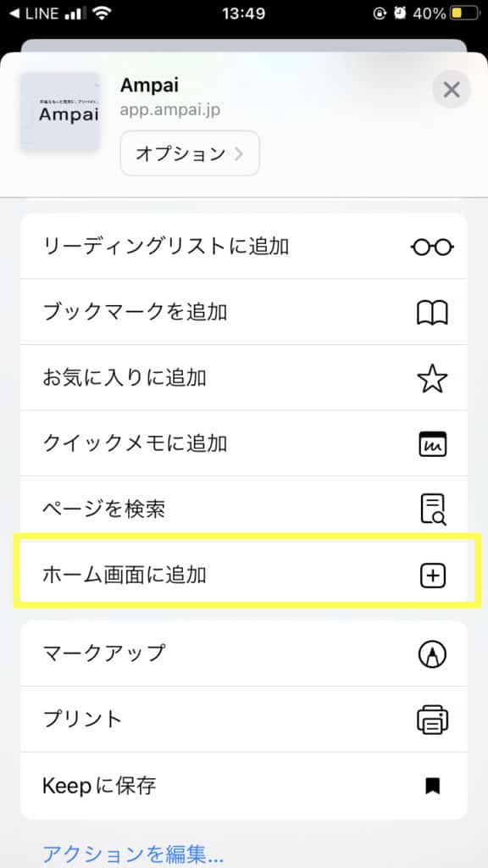This screenshot has width=488, height=868.
Task: Select ページを検索 text
Action: coord(103,509)
